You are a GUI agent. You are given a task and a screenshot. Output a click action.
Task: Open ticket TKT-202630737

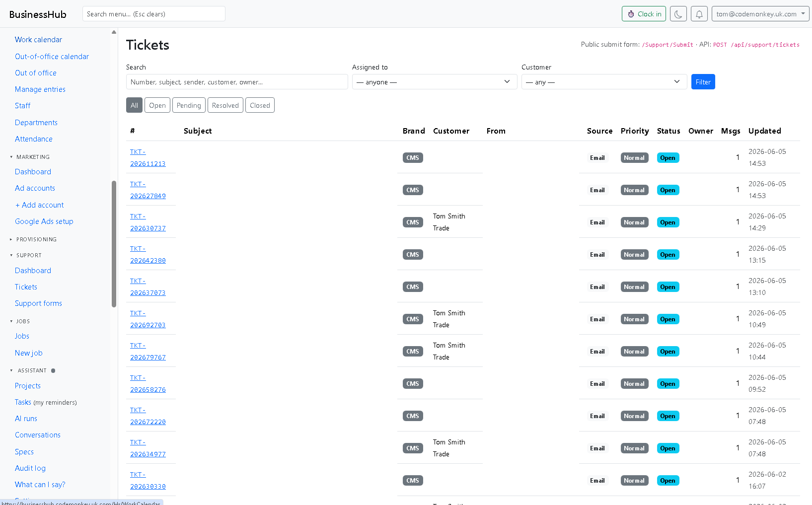pyautogui.click(x=148, y=222)
